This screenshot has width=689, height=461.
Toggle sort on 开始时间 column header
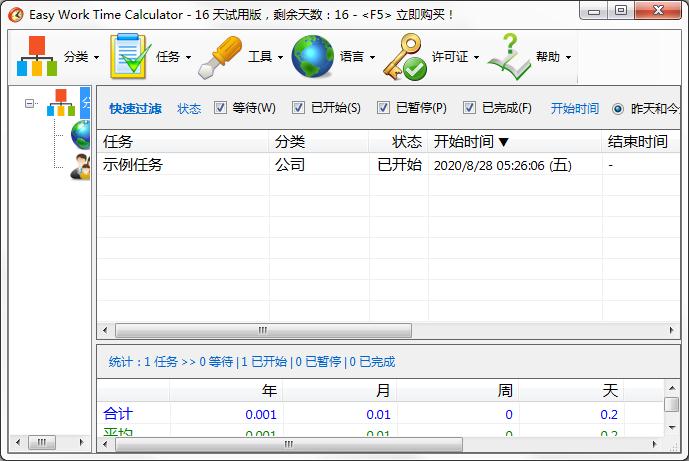pyautogui.click(x=515, y=142)
